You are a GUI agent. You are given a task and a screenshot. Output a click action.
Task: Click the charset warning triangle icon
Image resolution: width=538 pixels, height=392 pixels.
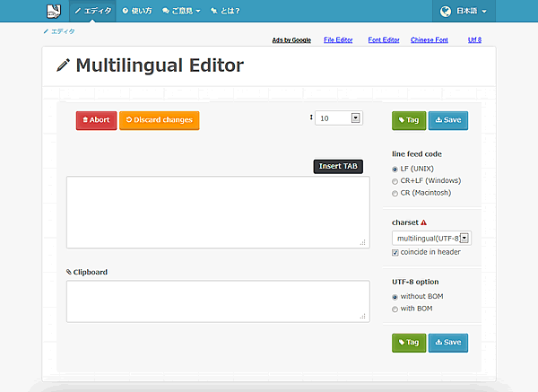[x=425, y=222]
